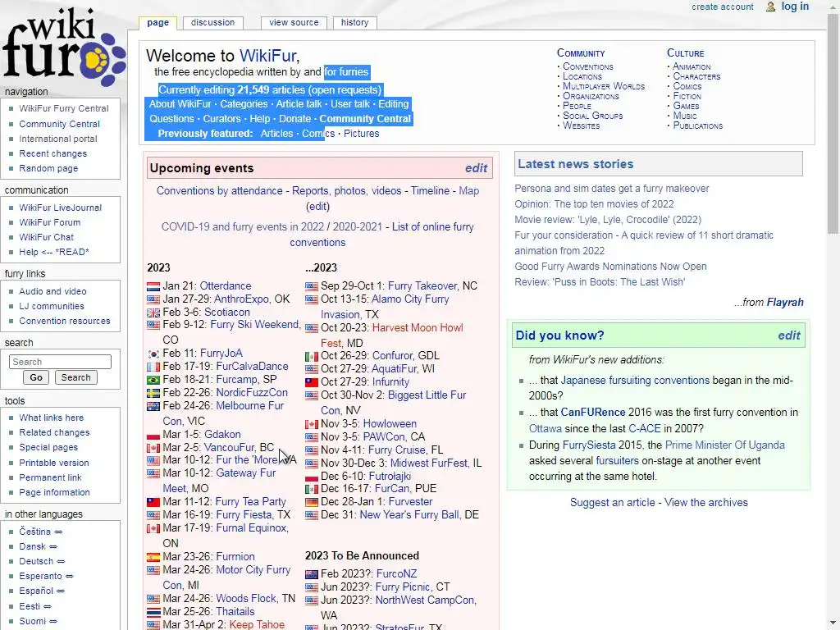
Task: Click the create account link
Action: pos(722,7)
